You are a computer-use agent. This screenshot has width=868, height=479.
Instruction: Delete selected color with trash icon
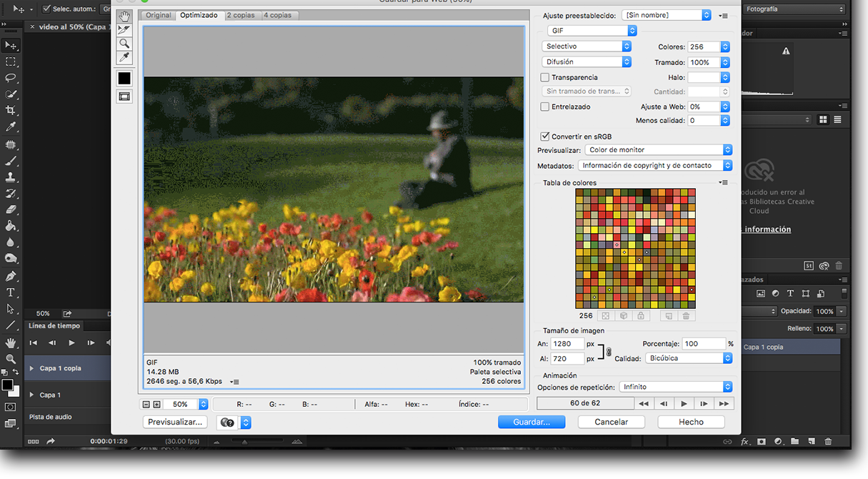point(686,316)
